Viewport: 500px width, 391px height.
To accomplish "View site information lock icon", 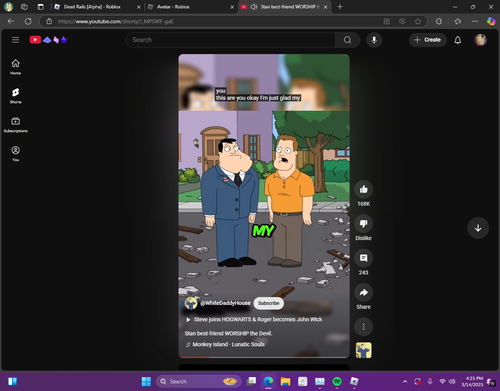I will point(49,21).
